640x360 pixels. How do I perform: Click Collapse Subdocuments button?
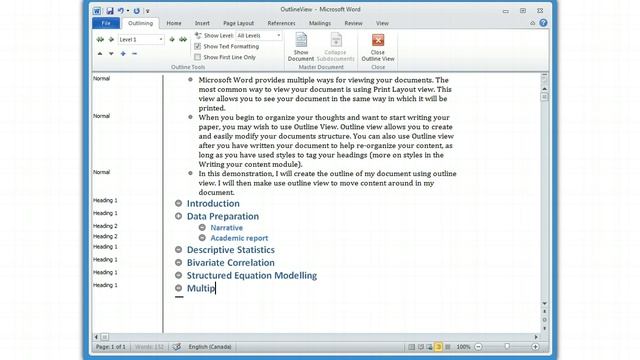coord(336,47)
